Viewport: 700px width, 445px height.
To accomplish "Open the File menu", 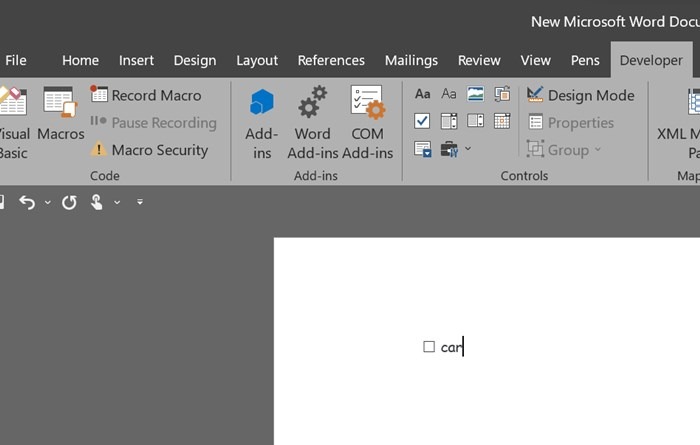I will tap(16, 60).
